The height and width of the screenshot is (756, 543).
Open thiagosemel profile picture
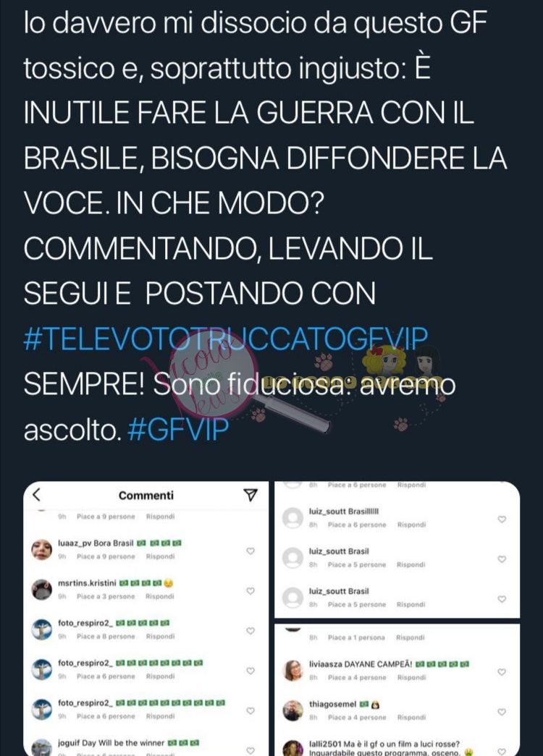[x=292, y=710]
